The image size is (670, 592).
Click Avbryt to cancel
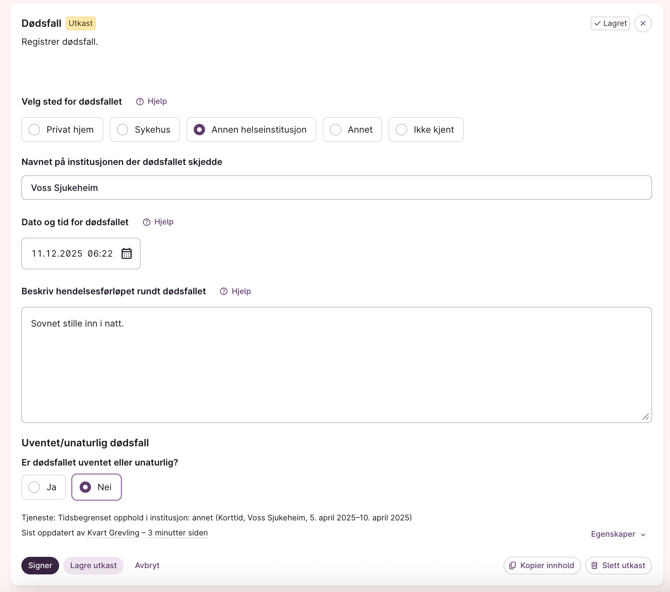pos(147,565)
